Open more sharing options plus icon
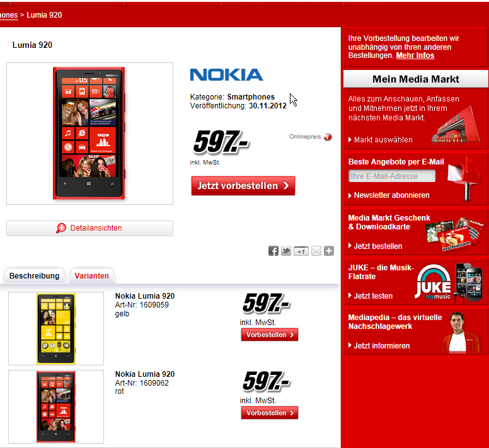489x448 pixels. 329,251
